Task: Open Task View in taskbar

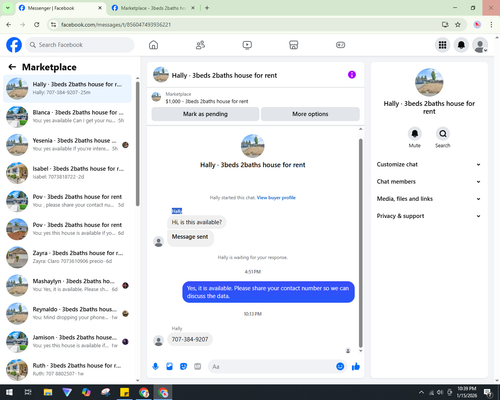Action: click(28, 392)
